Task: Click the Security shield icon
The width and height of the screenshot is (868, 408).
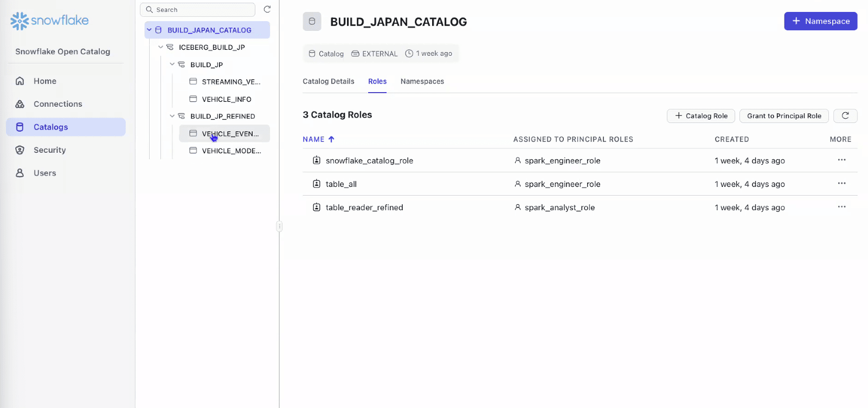Action: (20, 150)
